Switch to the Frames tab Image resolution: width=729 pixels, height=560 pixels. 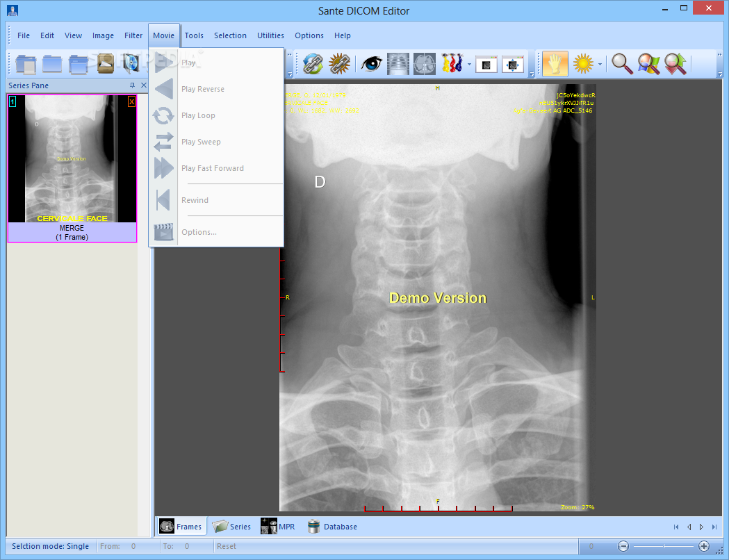181,527
